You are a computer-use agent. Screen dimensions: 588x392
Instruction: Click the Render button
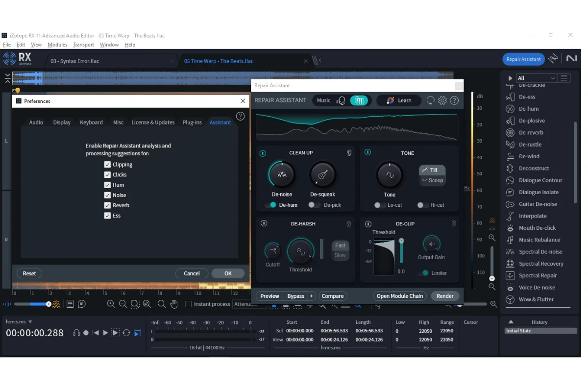tap(445, 296)
